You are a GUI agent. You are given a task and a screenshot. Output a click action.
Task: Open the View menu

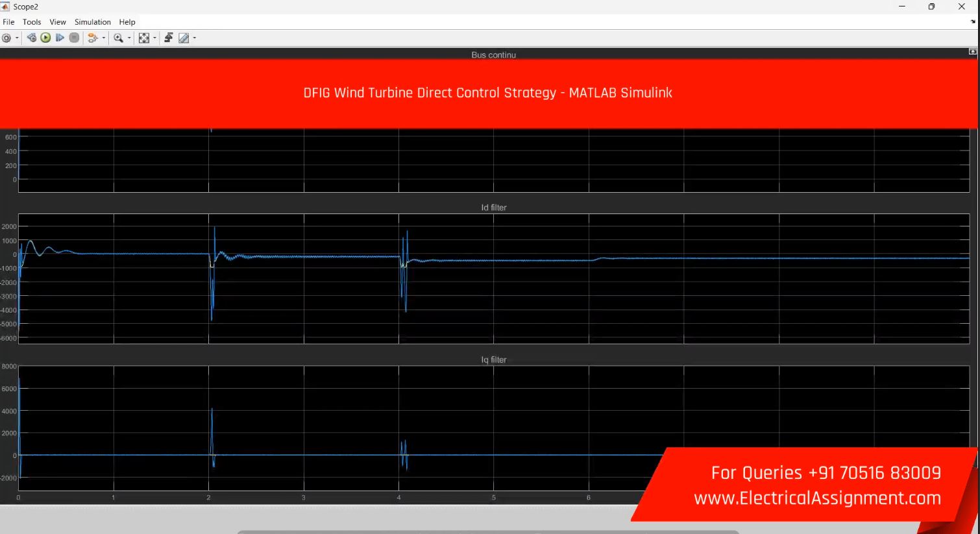click(58, 22)
